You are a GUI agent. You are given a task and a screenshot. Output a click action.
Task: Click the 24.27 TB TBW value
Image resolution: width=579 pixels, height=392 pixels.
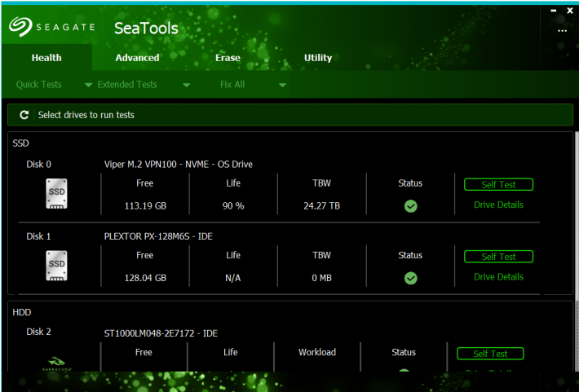321,206
